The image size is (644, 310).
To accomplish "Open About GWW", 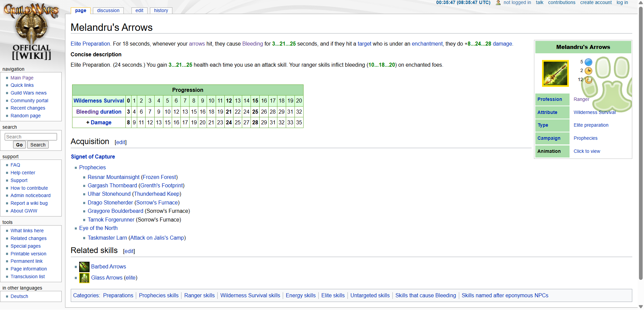I will [24, 211].
